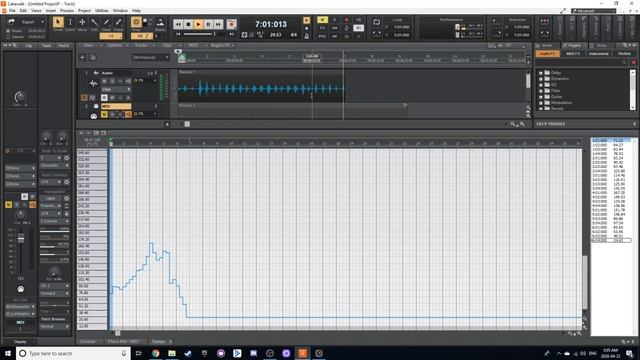Open the Utilities menu
The width and height of the screenshot is (640, 360).
point(102,11)
